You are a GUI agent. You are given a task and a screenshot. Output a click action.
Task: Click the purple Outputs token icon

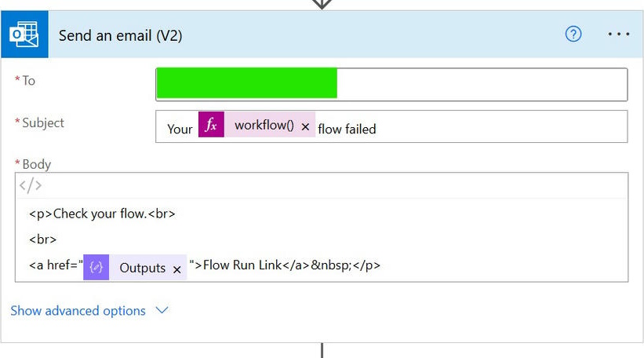tap(96, 268)
